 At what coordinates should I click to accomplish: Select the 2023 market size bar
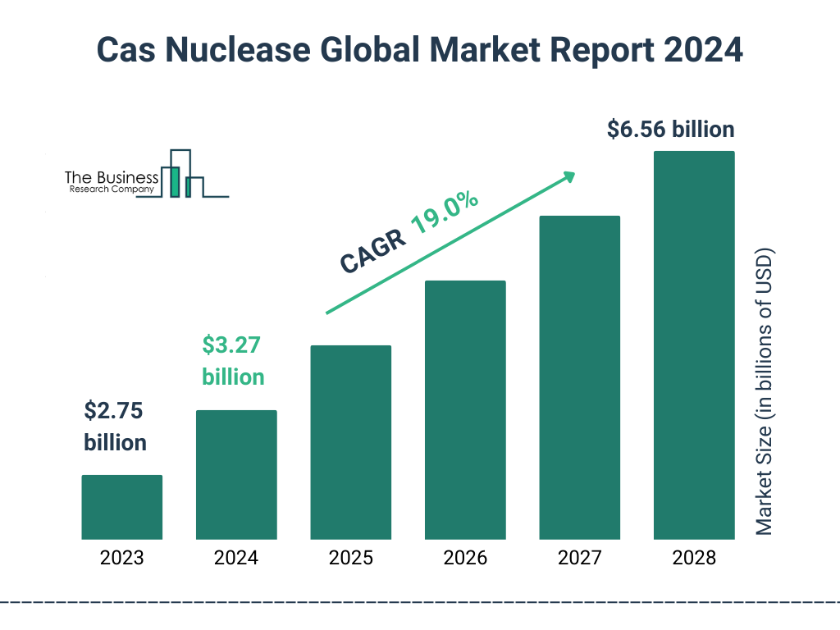[121, 507]
